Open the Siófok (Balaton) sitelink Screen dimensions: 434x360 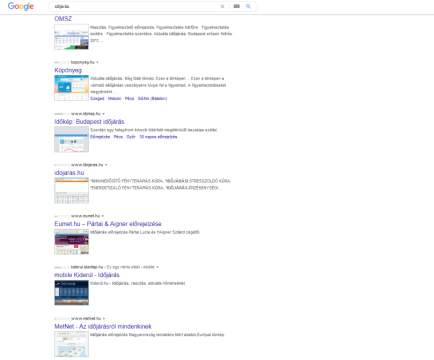152,99
